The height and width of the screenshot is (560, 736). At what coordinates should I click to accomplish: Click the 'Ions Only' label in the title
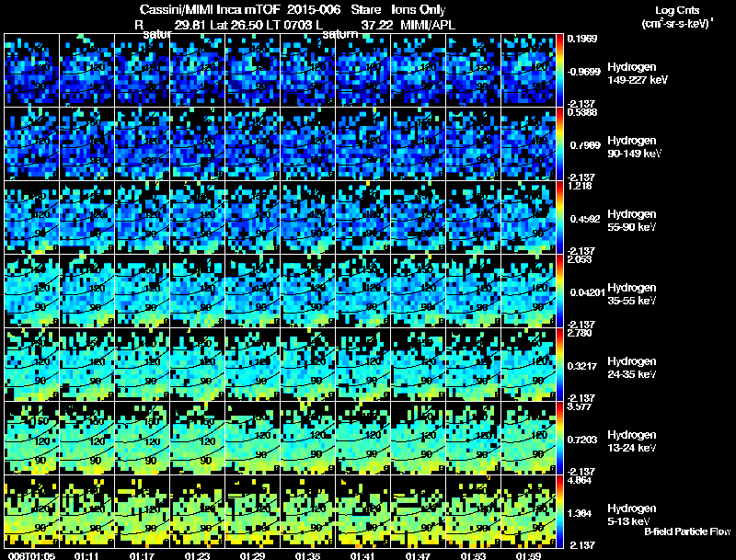point(419,9)
